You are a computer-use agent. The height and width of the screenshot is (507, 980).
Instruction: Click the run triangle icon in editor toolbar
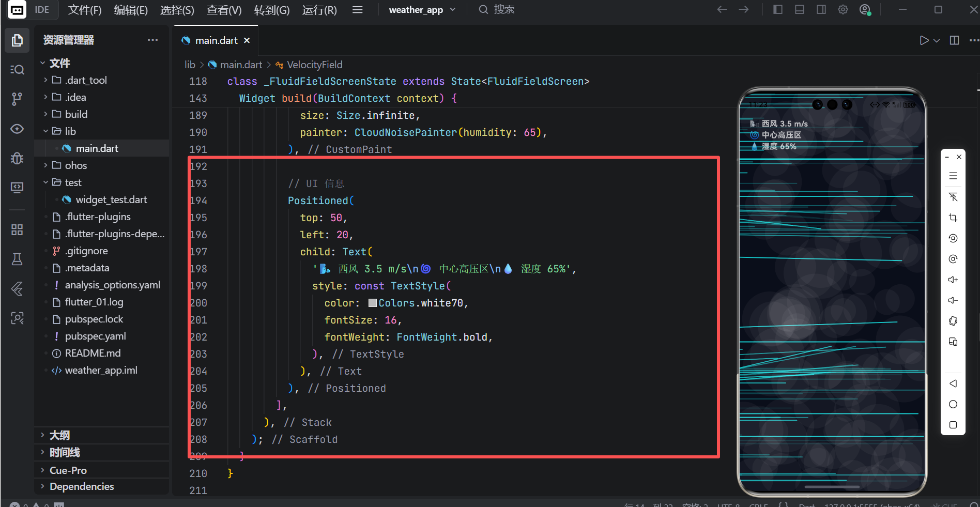click(924, 40)
